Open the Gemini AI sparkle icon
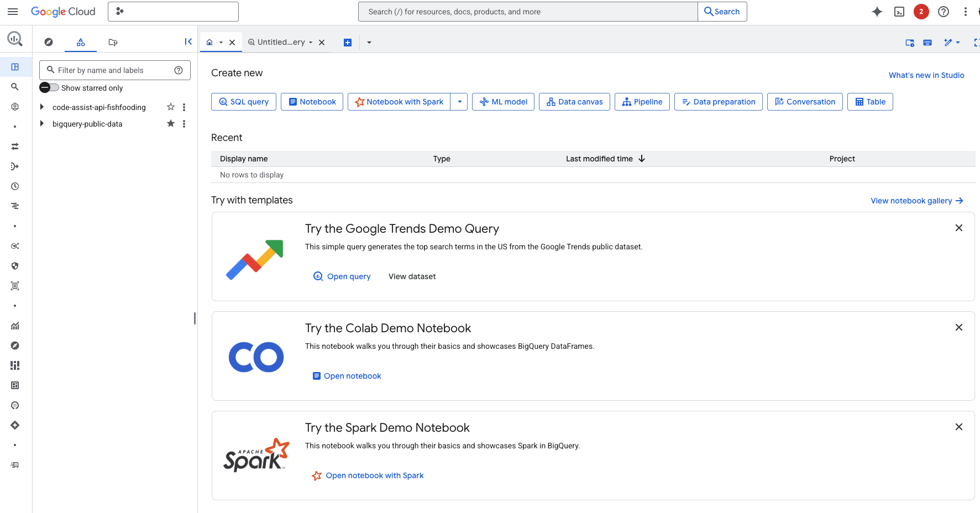980x513 pixels. click(x=877, y=12)
